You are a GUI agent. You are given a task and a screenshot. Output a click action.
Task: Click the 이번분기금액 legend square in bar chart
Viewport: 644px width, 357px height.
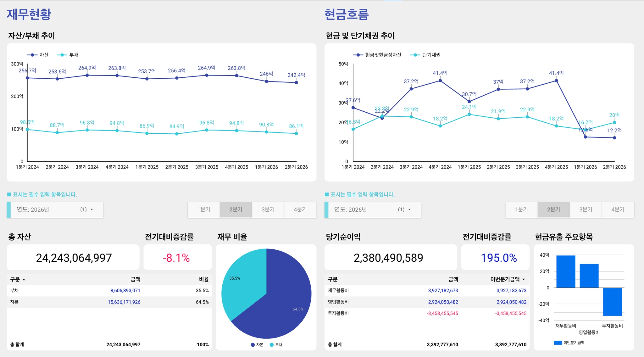(558, 343)
